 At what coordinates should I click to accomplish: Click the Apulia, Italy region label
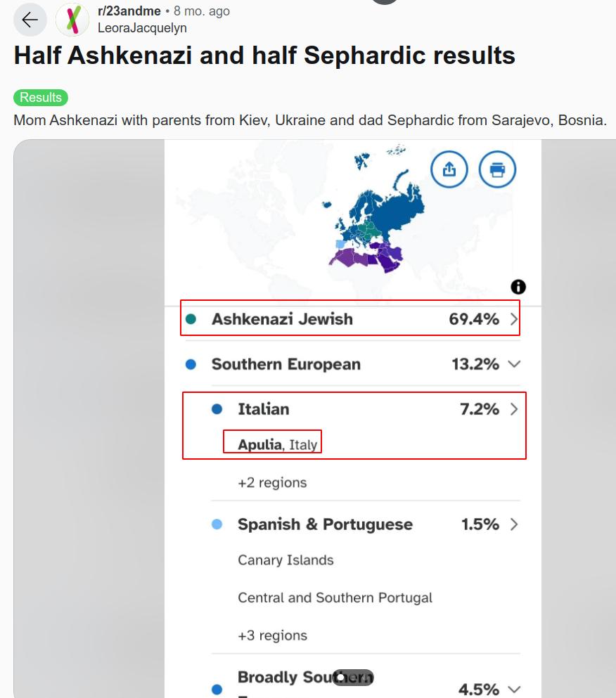(x=278, y=444)
